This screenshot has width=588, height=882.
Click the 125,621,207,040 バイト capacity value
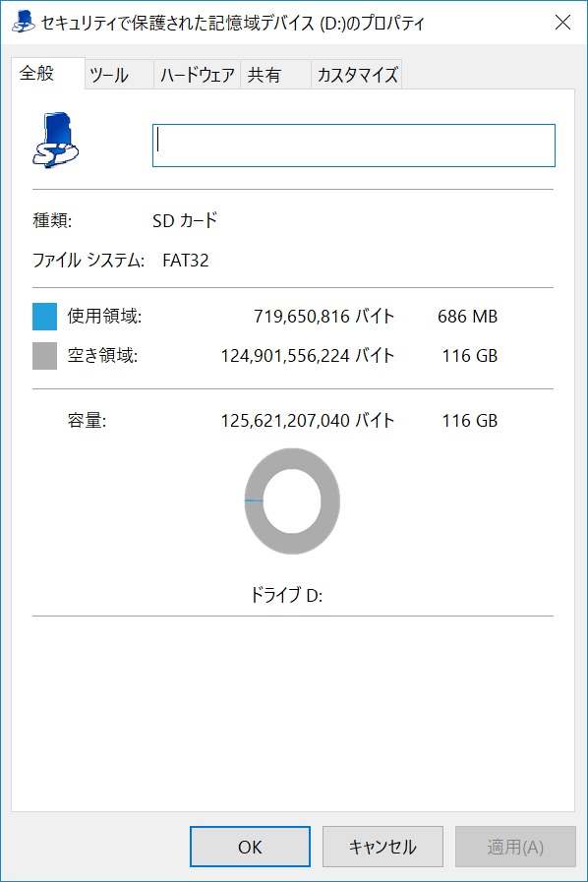pyautogui.click(x=308, y=420)
